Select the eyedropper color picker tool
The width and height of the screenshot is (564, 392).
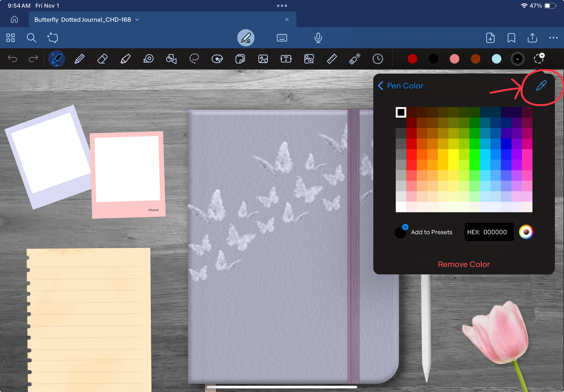pos(541,86)
